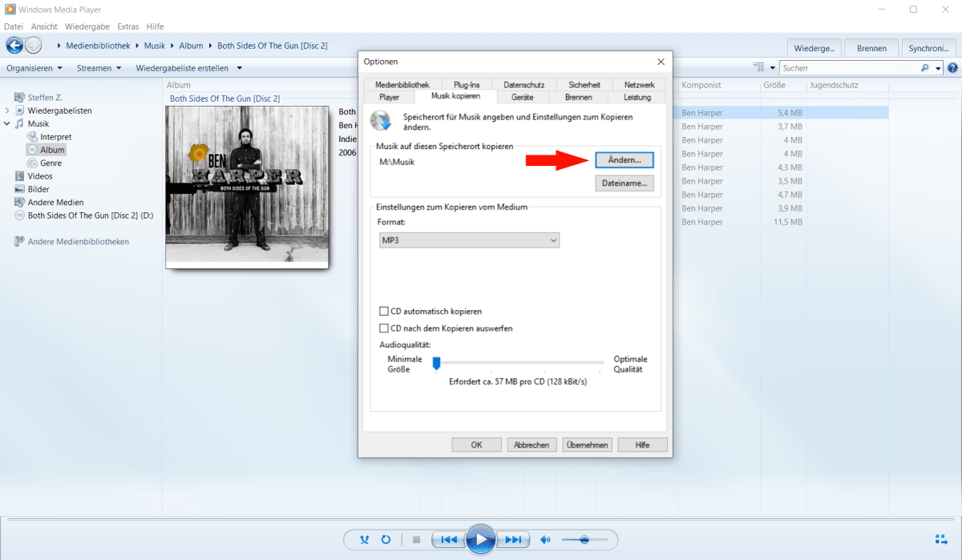Switch to the Netzwerk tab
Image resolution: width=962 pixels, height=560 pixels.
click(x=640, y=84)
